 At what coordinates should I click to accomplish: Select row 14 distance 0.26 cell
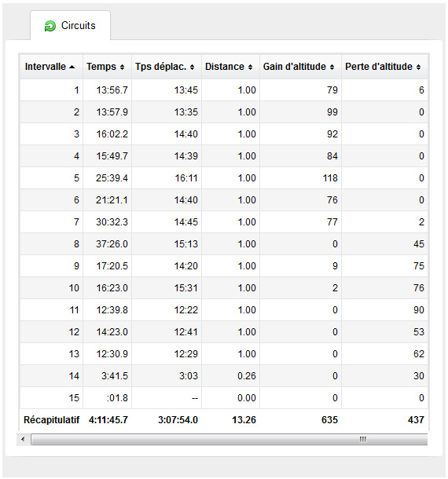point(230,376)
